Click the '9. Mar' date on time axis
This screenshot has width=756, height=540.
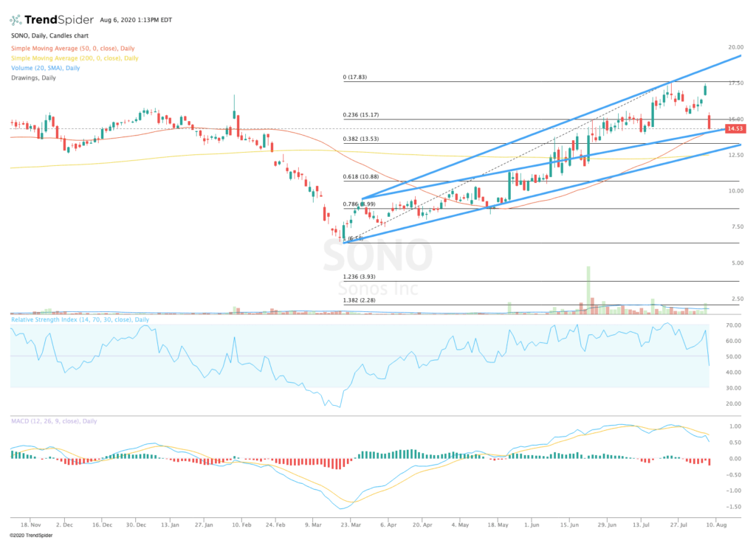313,525
